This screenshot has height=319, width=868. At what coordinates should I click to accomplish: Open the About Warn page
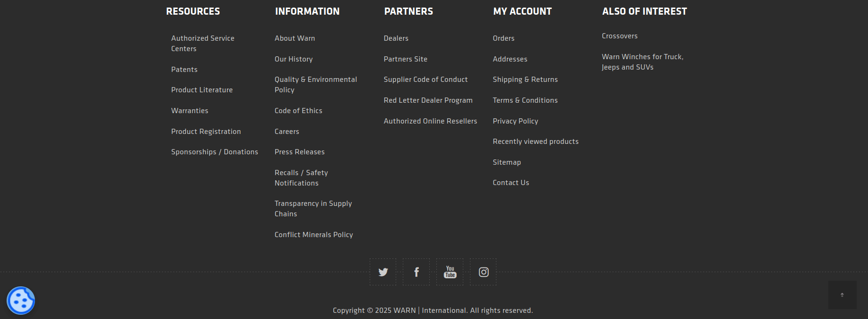point(295,38)
